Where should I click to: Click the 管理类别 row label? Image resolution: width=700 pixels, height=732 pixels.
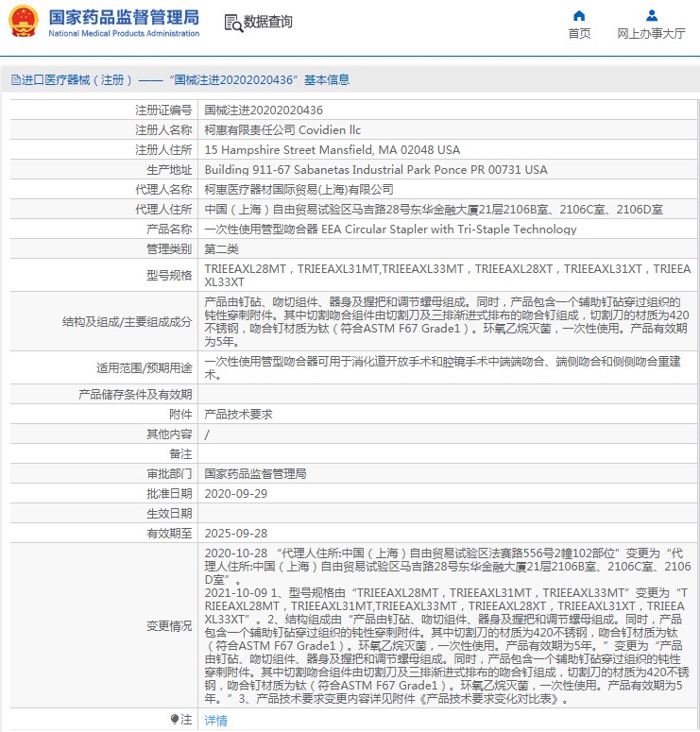point(169,248)
